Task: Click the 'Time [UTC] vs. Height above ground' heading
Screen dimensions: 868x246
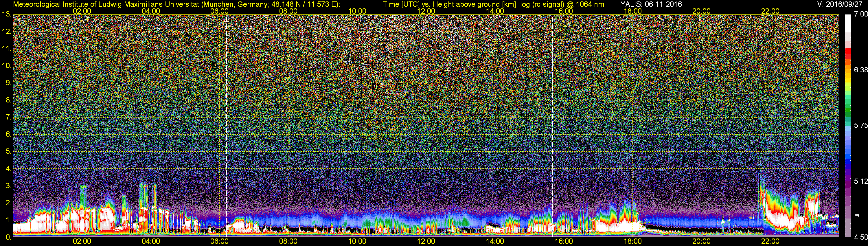Action: [x=494, y=4]
